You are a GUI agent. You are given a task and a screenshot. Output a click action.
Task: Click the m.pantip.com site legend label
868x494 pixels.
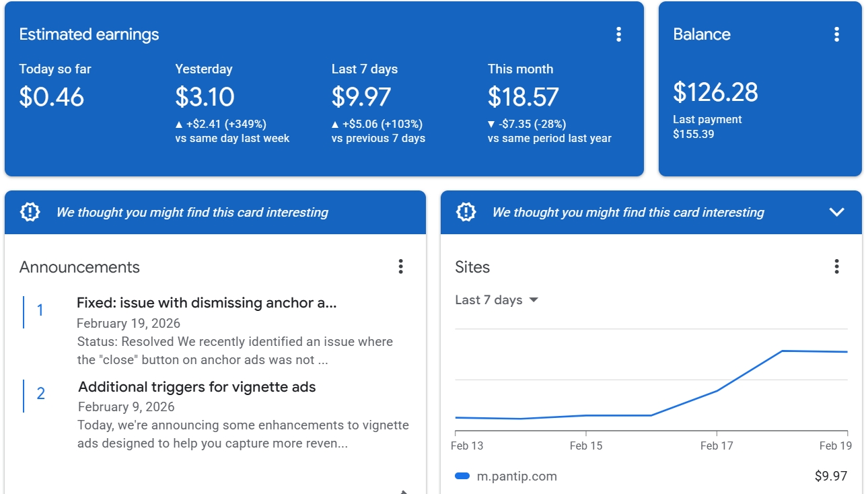[x=517, y=477]
